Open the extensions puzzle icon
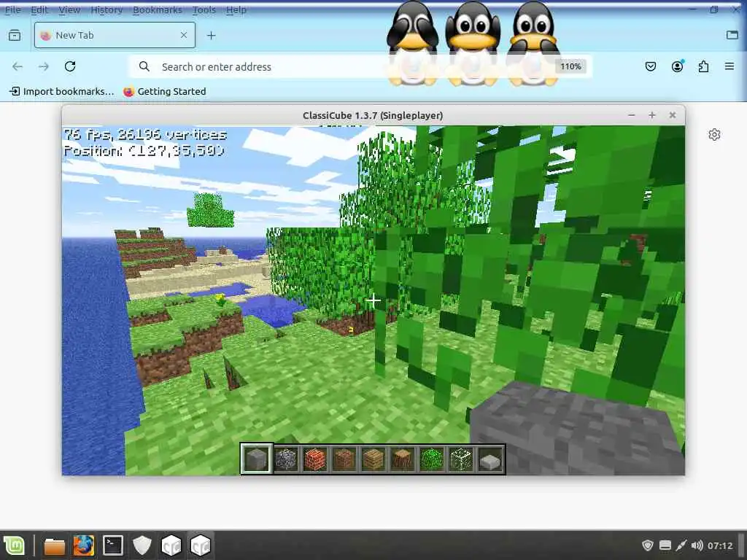This screenshot has height=560, width=747. (703, 66)
